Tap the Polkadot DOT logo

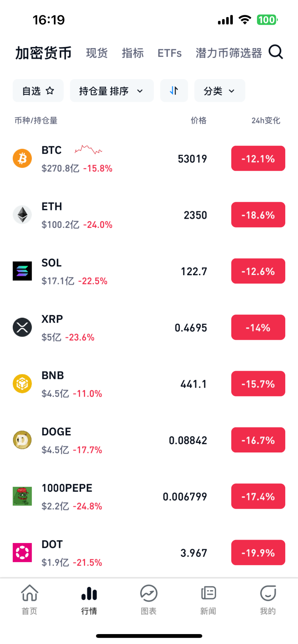click(x=22, y=552)
